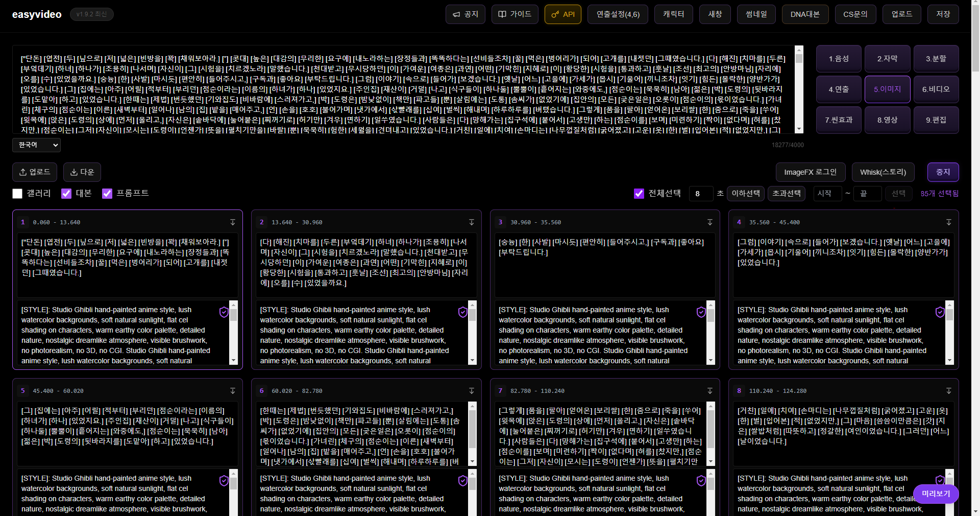The image size is (980, 516).
Task: Open the API key settings
Action: (x=562, y=14)
